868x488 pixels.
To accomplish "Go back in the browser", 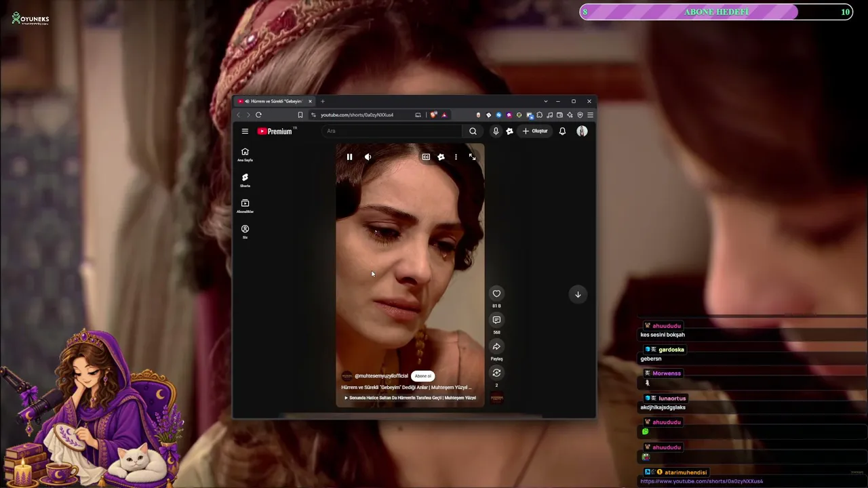I will 238,115.
